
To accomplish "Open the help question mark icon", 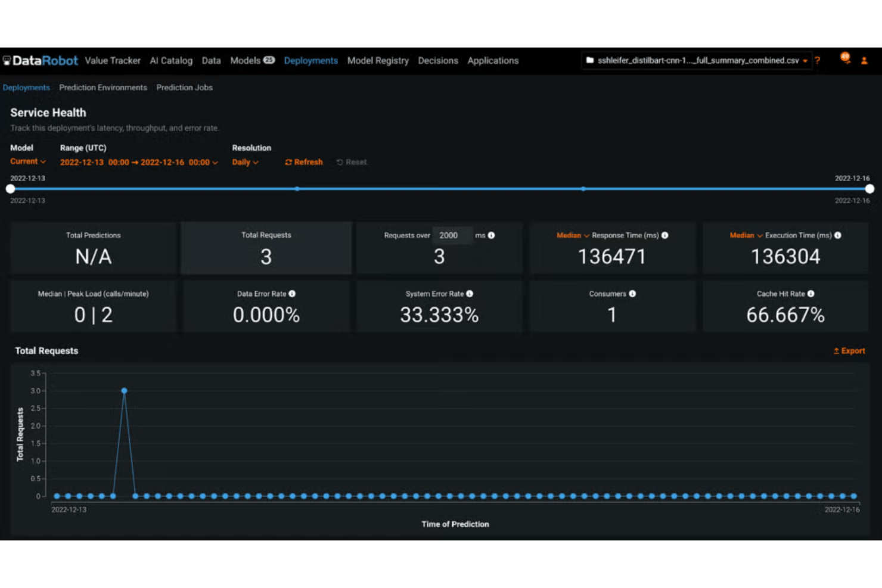I will 818,61.
